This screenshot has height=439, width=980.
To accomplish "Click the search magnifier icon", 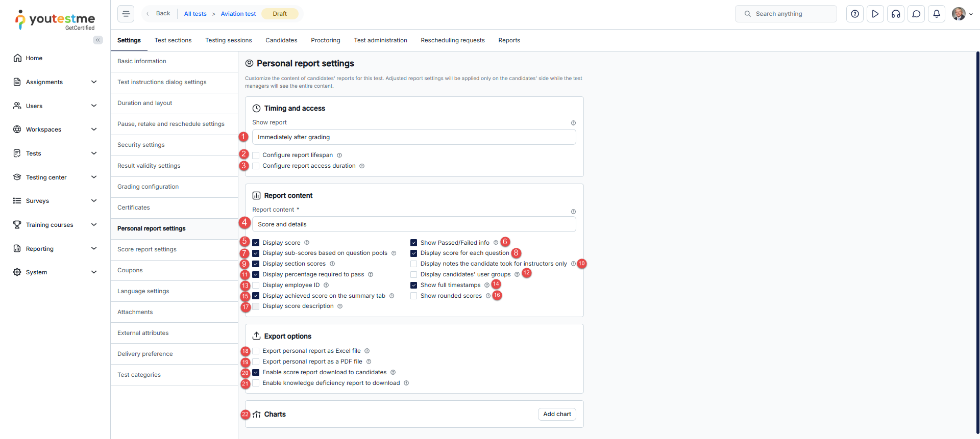I will click(x=747, y=14).
